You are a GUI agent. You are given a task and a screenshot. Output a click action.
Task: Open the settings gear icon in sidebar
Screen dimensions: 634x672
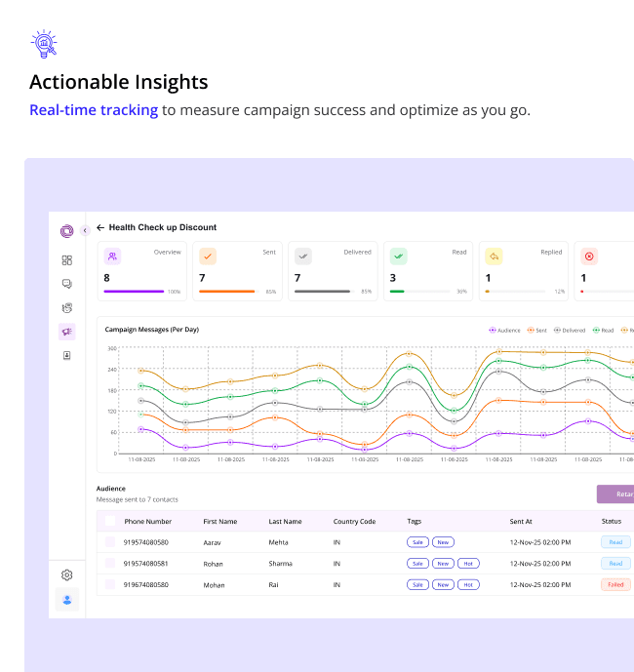coord(67,574)
